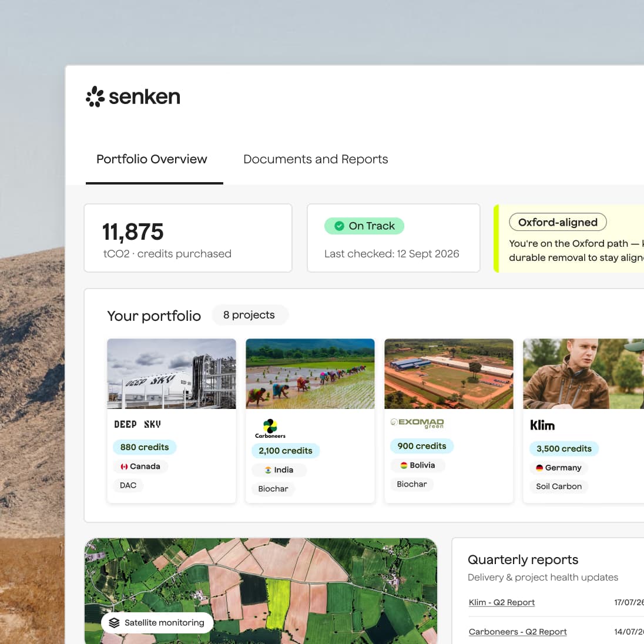644x644 pixels.
Task: Click the Satellite monitoring layers icon
Action: tap(114, 623)
